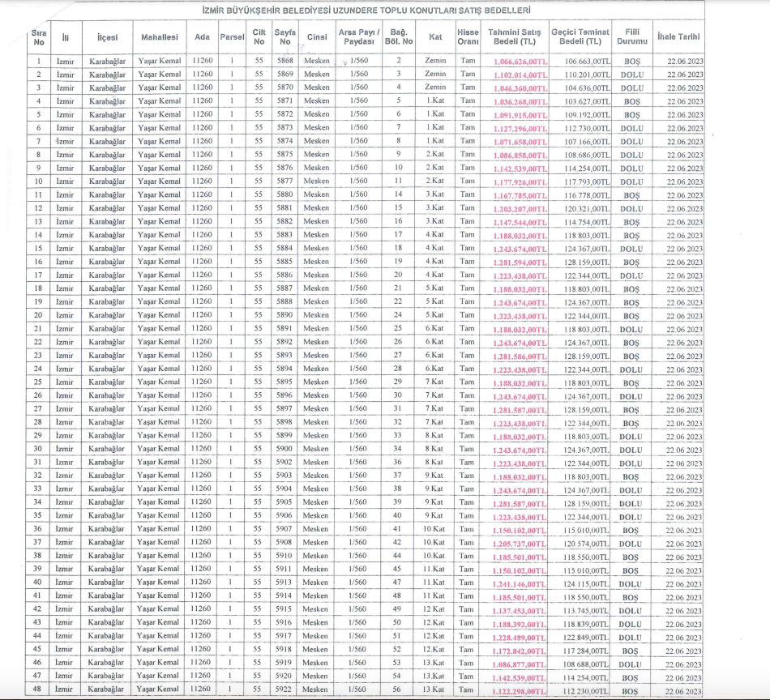Click the deposit value '106.663,00TL'

[x=588, y=62]
